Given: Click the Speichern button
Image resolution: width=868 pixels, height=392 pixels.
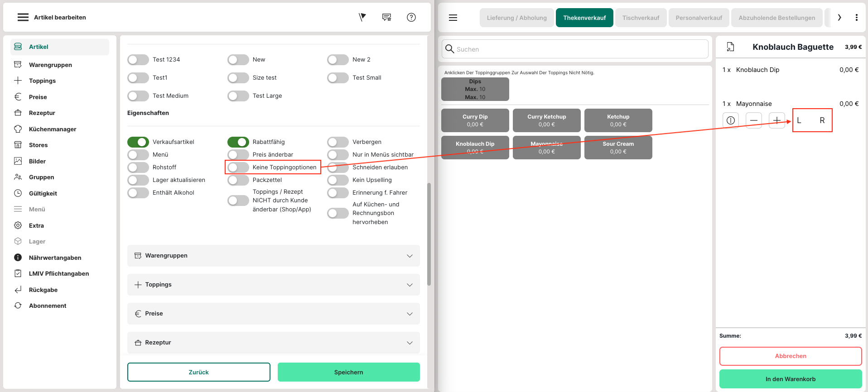Looking at the screenshot, I should click(348, 372).
